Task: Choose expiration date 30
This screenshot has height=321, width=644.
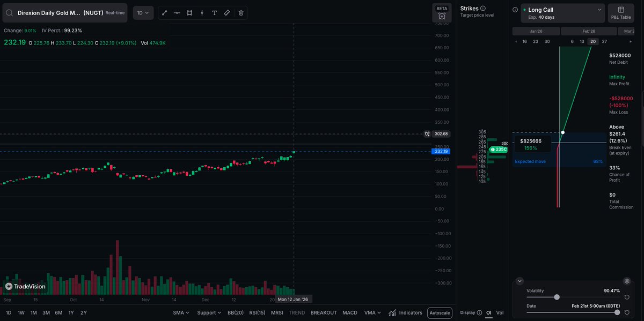Action: (547, 41)
